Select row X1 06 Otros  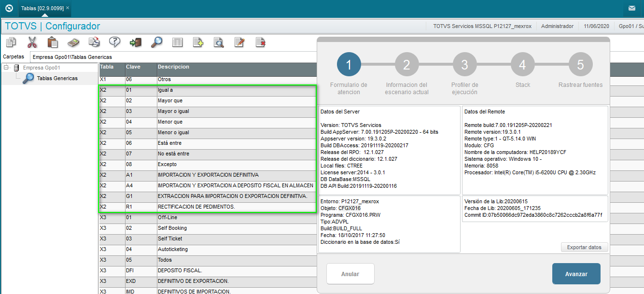[x=208, y=79]
